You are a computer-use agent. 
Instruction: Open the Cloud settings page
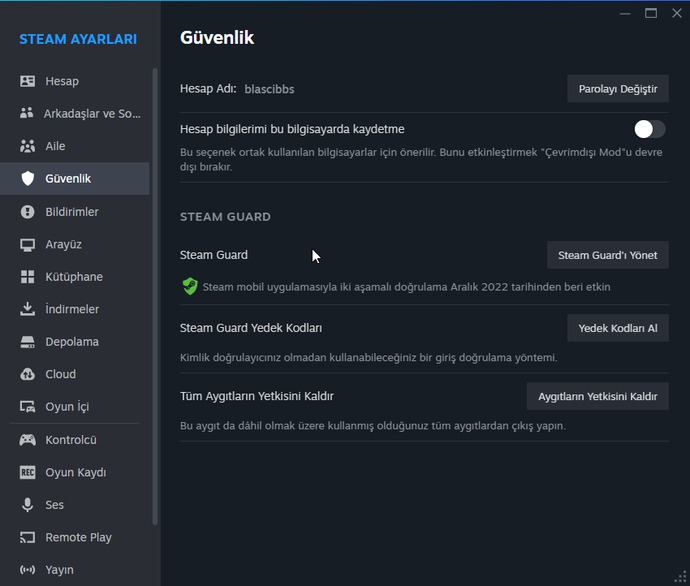pos(75,374)
